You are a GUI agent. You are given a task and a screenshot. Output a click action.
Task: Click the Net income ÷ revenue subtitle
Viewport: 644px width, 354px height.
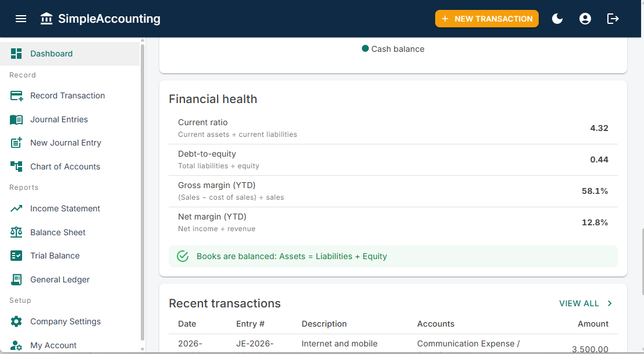click(x=216, y=229)
